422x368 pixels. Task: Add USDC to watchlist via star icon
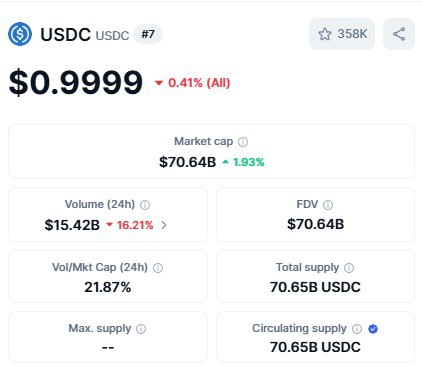click(325, 34)
